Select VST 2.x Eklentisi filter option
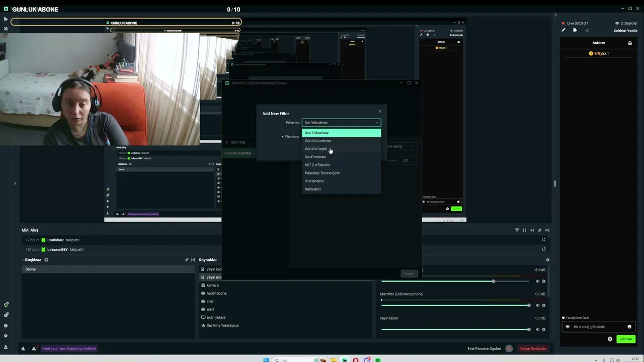644x362 pixels. click(x=341, y=165)
